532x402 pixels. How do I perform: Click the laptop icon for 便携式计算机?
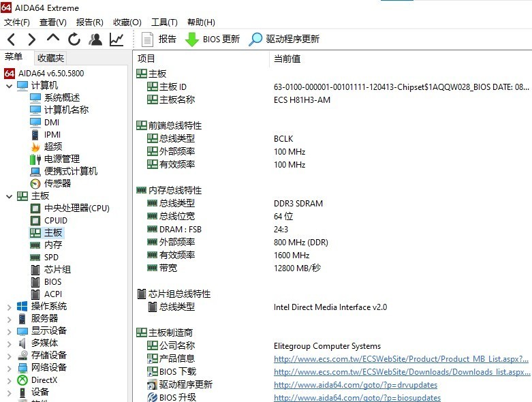point(35,172)
